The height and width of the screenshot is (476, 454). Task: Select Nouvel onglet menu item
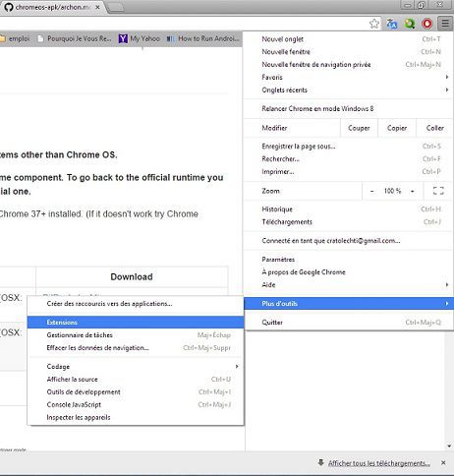click(x=349, y=39)
